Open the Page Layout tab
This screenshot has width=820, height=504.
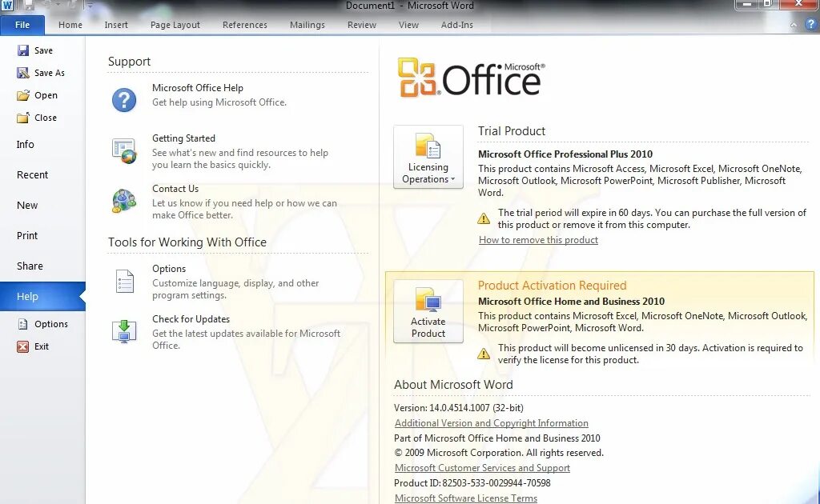(175, 25)
